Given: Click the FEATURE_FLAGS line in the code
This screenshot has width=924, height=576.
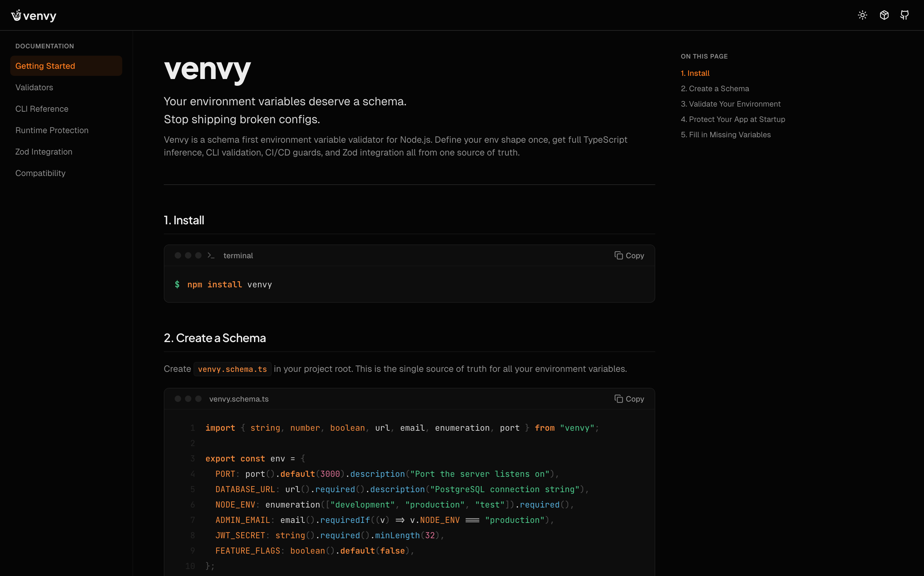Looking at the screenshot, I should coord(315,550).
